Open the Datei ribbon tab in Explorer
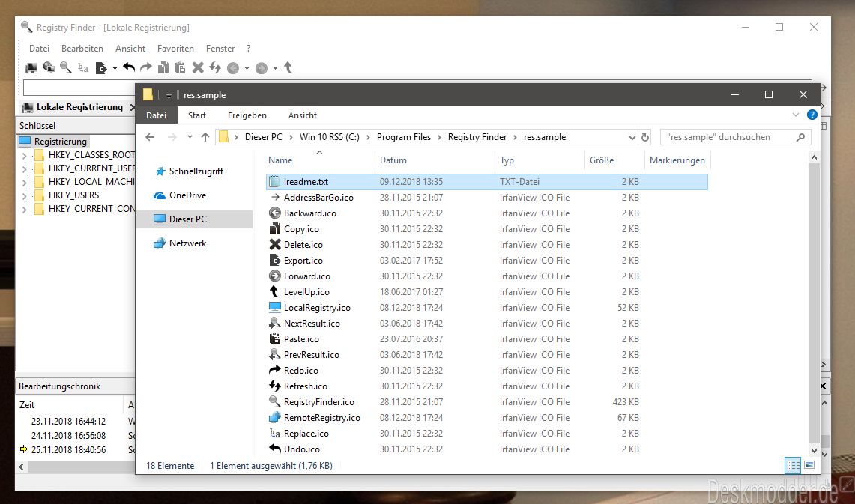 (x=156, y=115)
